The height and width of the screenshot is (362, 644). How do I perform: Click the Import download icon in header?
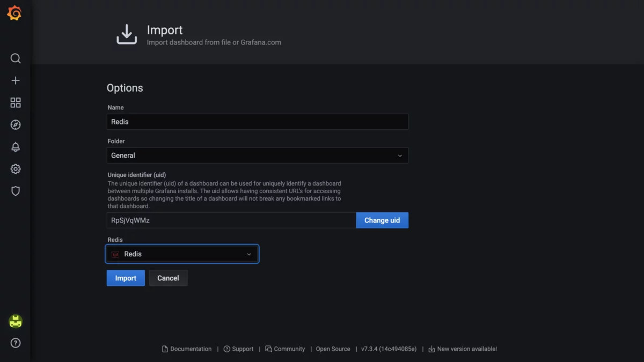tap(127, 34)
